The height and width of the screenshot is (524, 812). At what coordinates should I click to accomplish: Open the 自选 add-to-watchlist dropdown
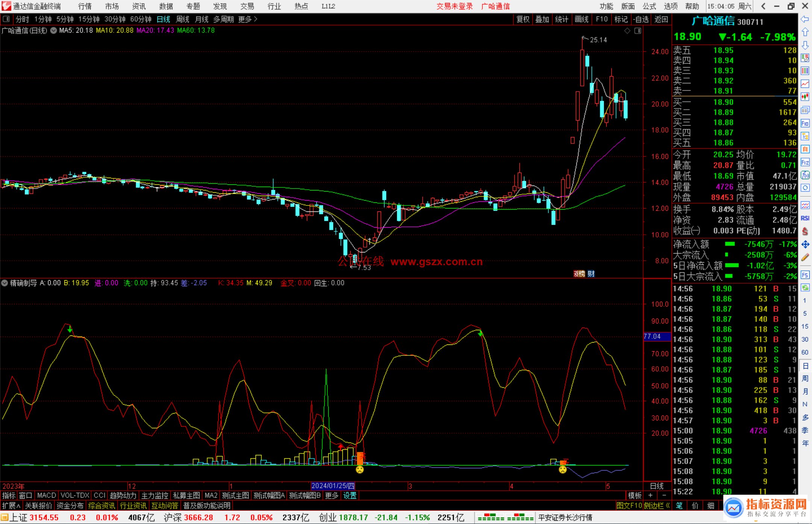(641, 19)
